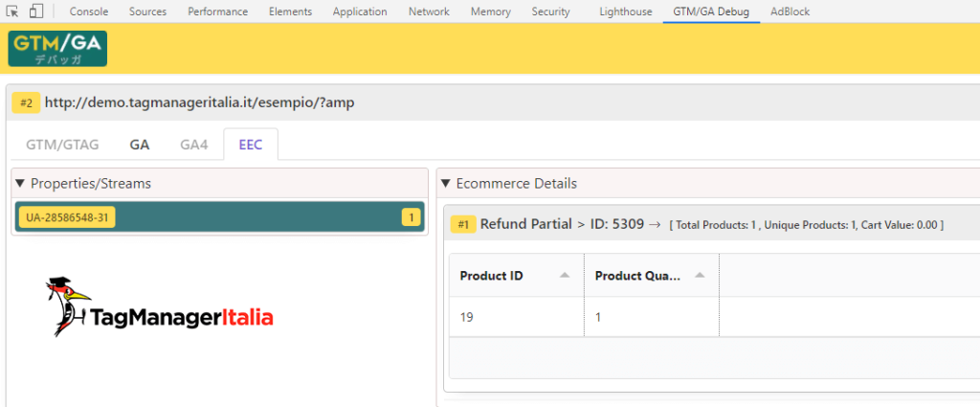Open the Sources tab
The width and height of the screenshot is (980, 407).
click(x=147, y=11)
